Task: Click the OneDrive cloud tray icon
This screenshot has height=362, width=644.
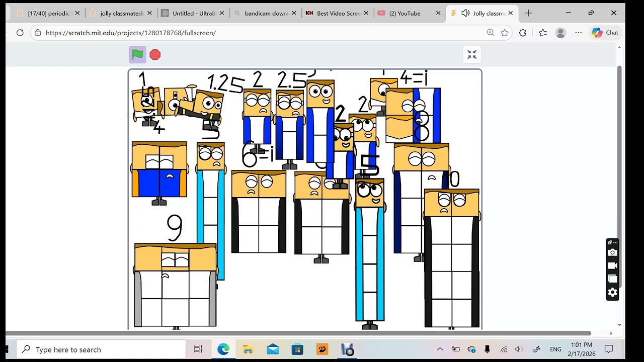Action: pos(471,349)
